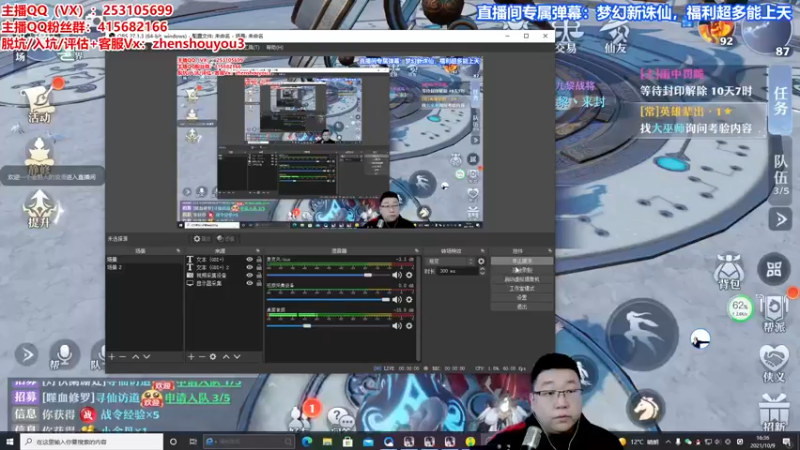800x450 pixels.
Task: Select the first scene in the scenes list
Action: [144, 259]
